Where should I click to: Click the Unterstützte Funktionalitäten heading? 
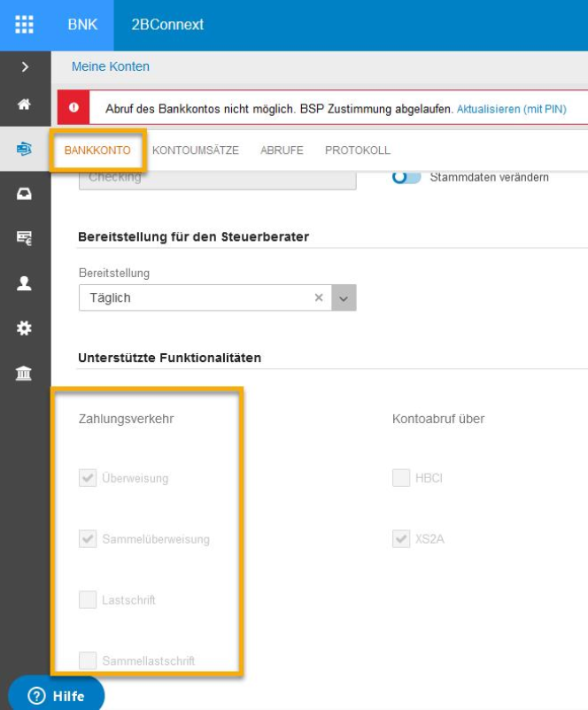(x=170, y=358)
